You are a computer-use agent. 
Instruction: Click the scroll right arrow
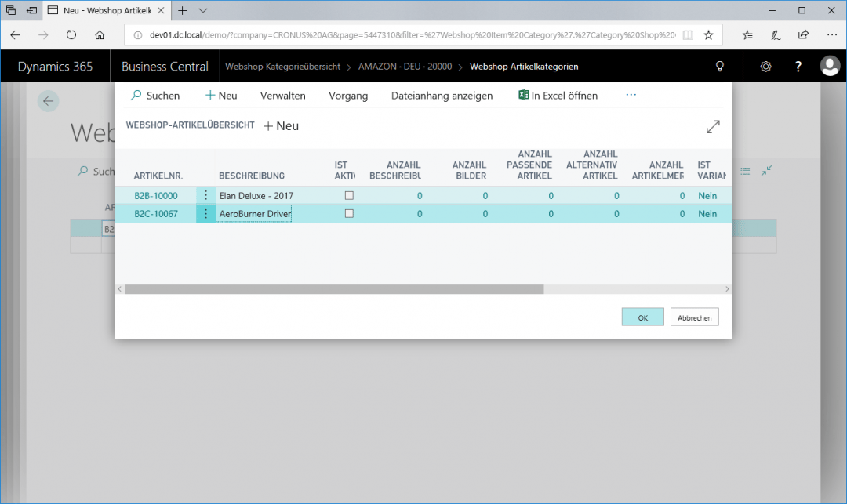click(727, 289)
